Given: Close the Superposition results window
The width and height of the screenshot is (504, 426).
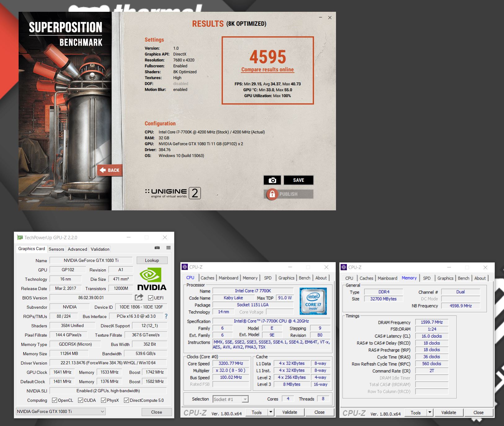Looking at the screenshot, I should 330,18.
